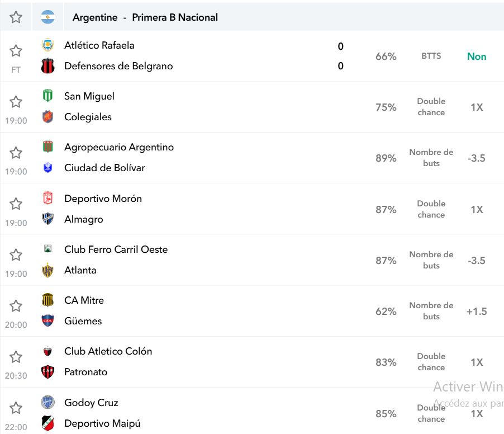Favorite the Argentine Primera B Nacional league star
504x434 pixels.
[x=16, y=17]
